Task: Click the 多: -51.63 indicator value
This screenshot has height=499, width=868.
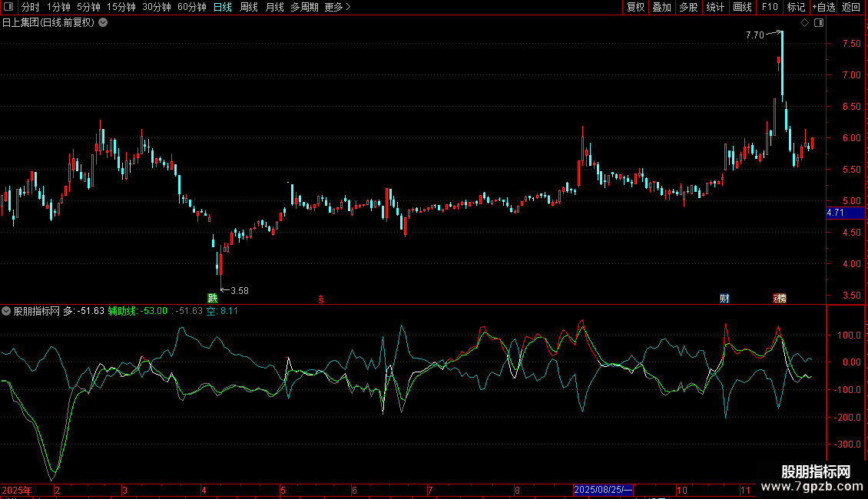Action: pyautogui.click(x=84, y=311)
